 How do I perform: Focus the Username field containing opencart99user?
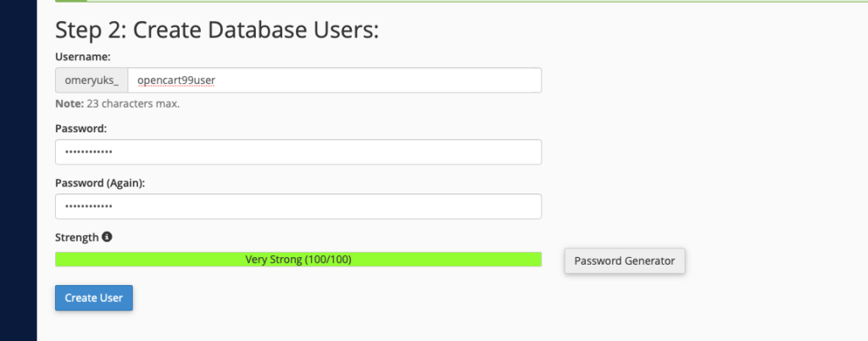[334, 81]
